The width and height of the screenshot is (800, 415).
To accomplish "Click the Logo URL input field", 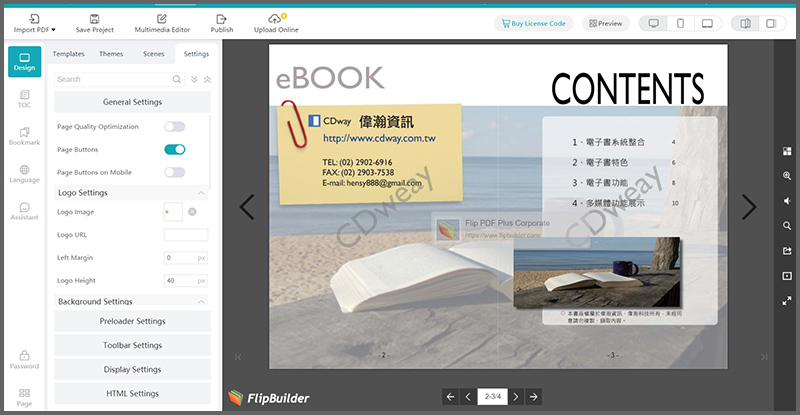I will 186,235.
